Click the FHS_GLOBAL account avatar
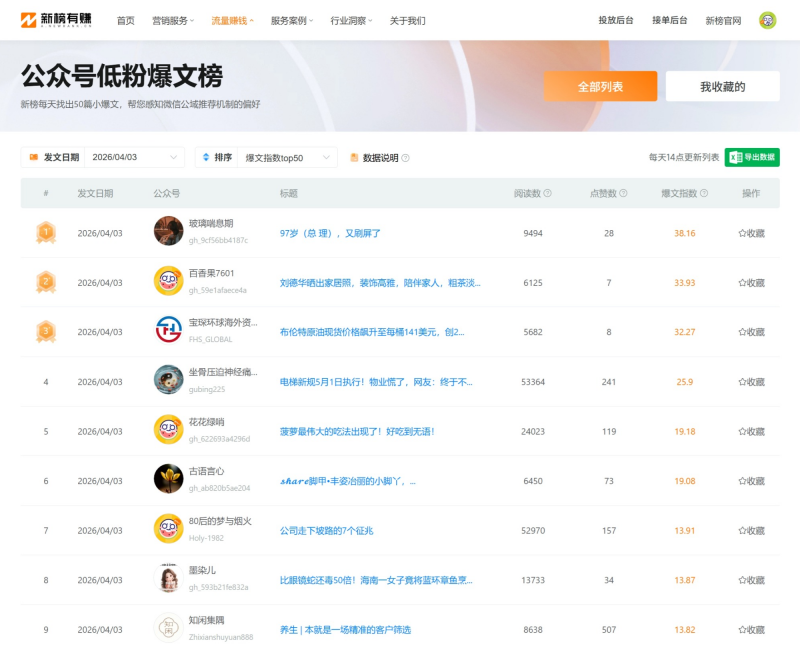The image size is (800, 650). (x=168, y=329)
